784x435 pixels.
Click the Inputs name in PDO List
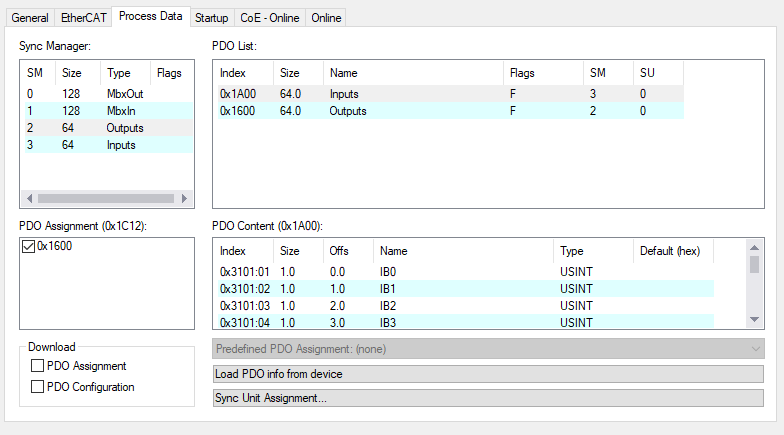pyautogui.click(x=344, y=94)
